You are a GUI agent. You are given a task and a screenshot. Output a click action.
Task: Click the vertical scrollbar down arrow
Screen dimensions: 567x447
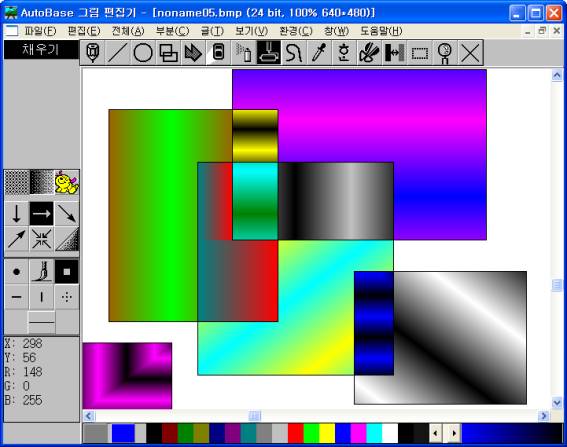557,402
